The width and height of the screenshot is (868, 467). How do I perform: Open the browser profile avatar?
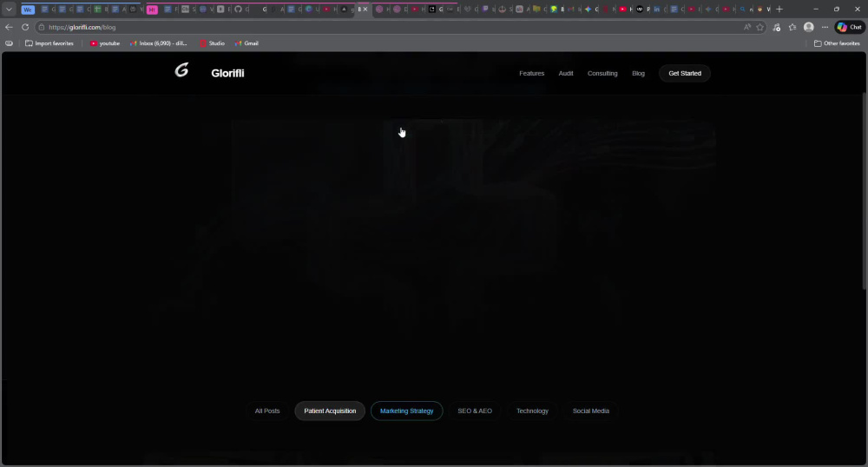[x=809, y=27]
